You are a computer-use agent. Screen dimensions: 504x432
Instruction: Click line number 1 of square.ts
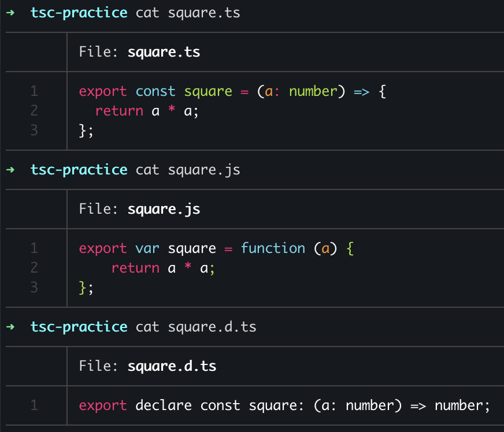pos(35,91)
